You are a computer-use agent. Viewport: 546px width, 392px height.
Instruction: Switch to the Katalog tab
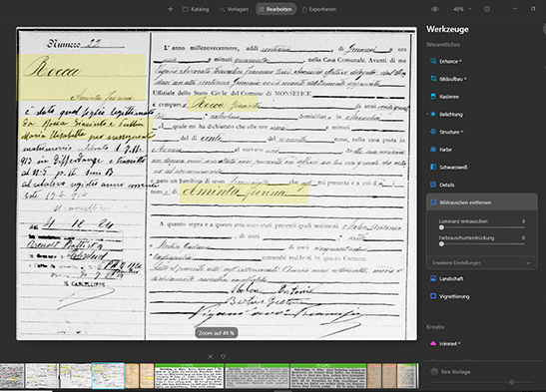(196, 9)
